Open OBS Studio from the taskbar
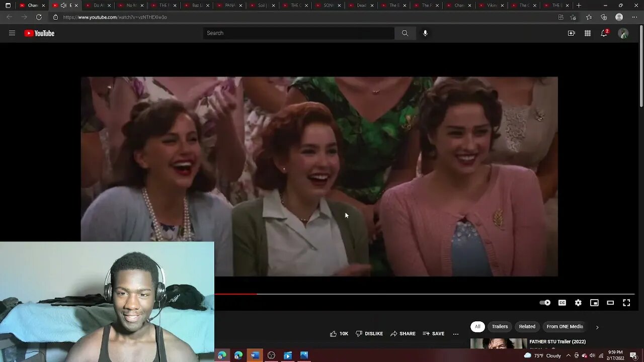Screen dimensions: 644x362 click(x=271, y=355)
